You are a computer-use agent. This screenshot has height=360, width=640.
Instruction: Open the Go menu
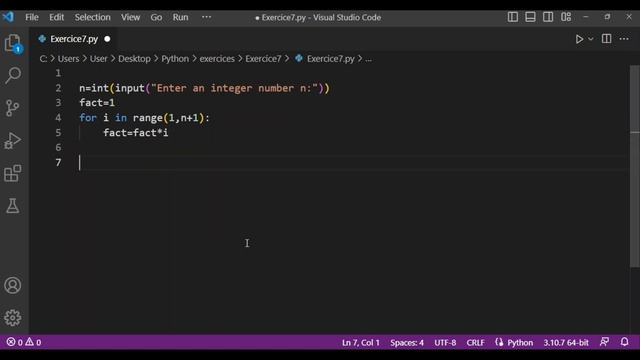(x=156, y=17)
